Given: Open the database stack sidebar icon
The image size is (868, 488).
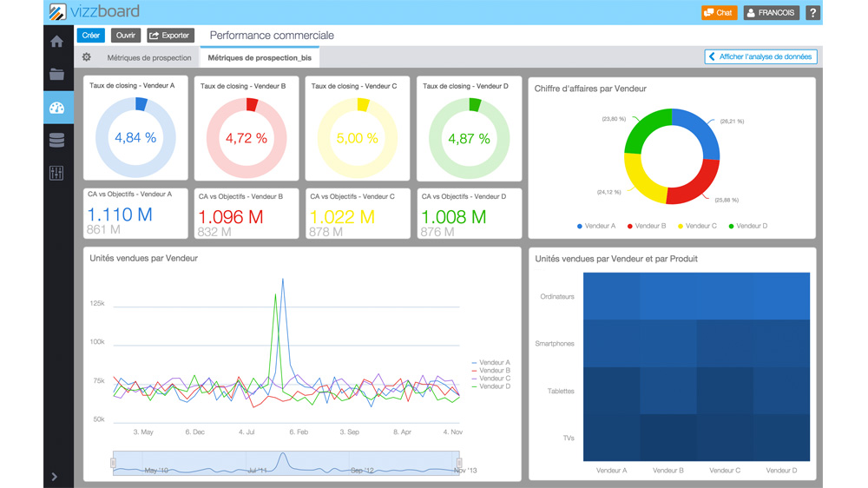Looking at the screenshot, I should (x=57, y=140).
